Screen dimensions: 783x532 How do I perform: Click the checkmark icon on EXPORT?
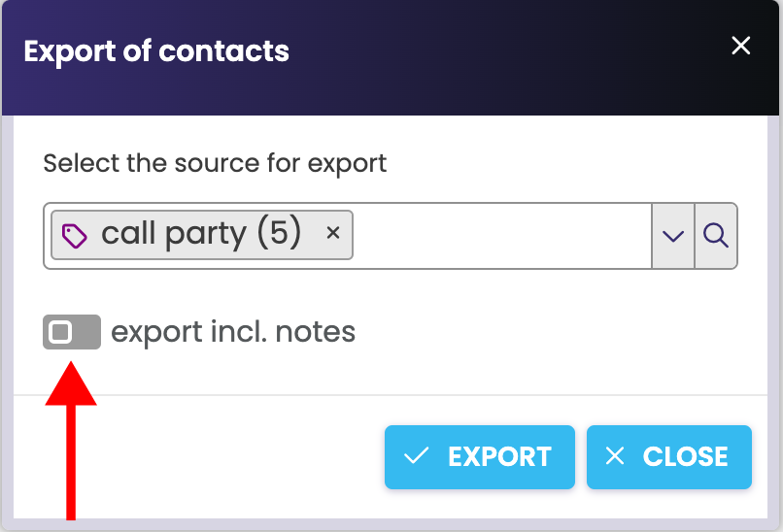coord(417,456)
